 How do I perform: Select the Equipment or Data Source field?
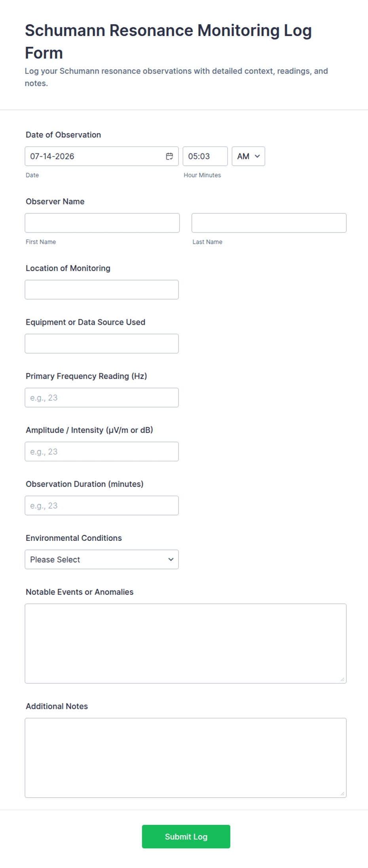[102, 343]
